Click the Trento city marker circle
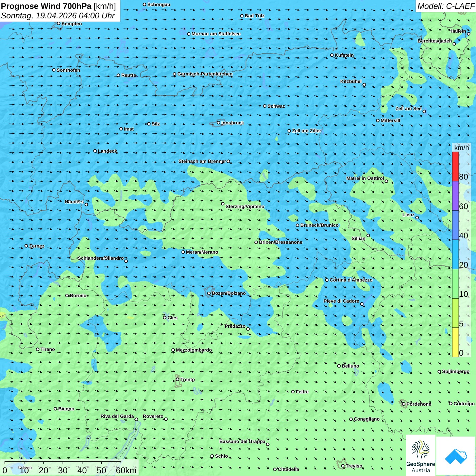The image size is (476, 476). pos(177,379)
